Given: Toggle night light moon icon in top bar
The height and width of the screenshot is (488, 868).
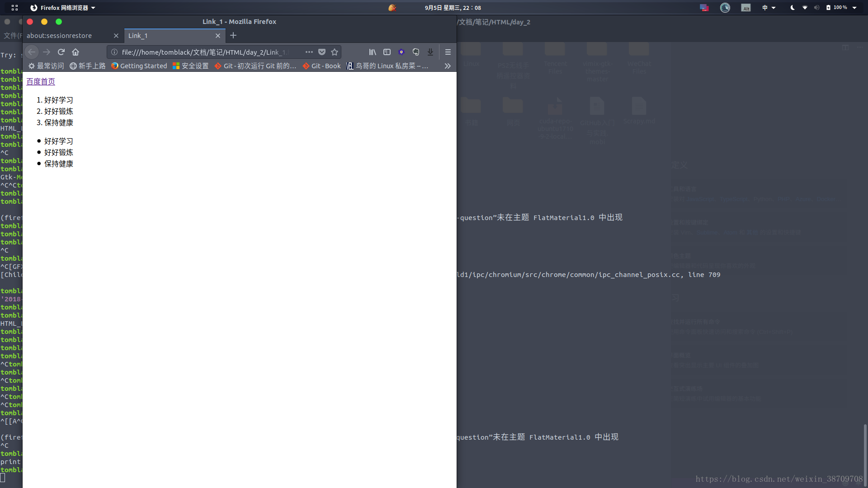Looking at the screenshot, I should pos(793,8).
